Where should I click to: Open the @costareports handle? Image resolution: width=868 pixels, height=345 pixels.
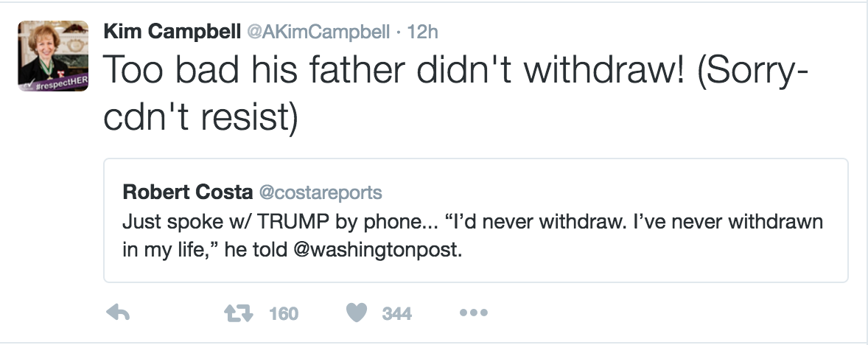318,192
